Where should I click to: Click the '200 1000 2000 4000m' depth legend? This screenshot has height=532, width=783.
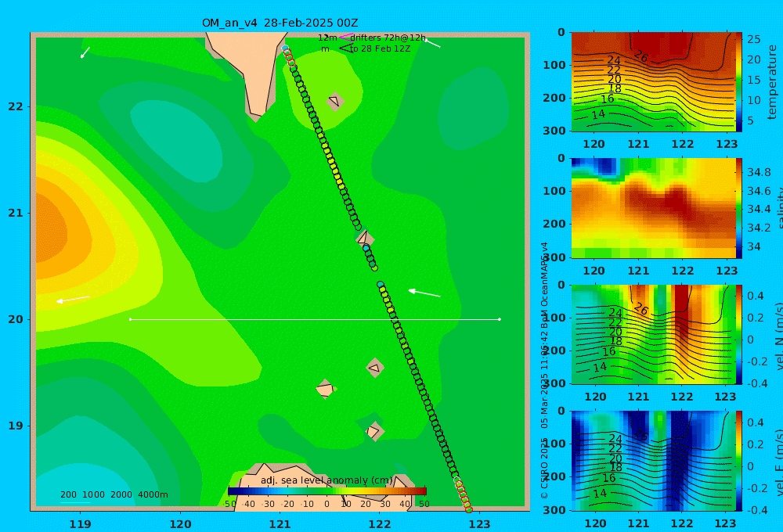coord(114,494)
